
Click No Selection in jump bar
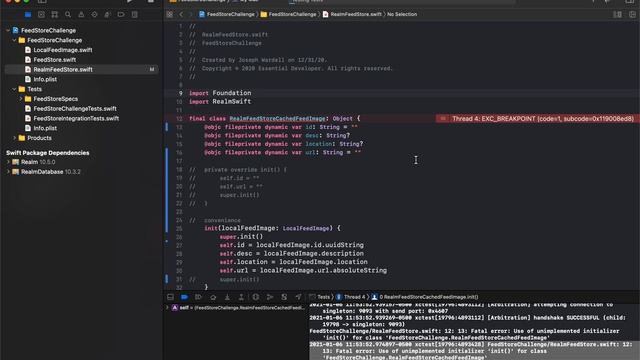402,14
